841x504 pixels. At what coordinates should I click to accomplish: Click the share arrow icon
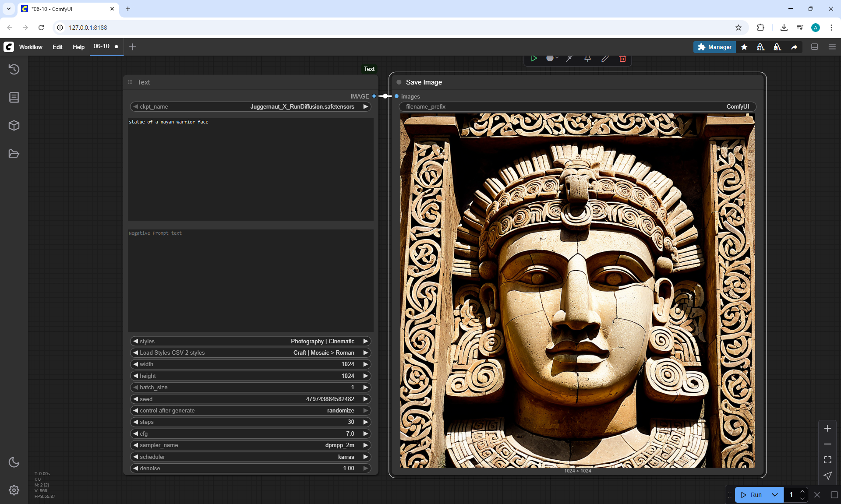click(794, 47)
